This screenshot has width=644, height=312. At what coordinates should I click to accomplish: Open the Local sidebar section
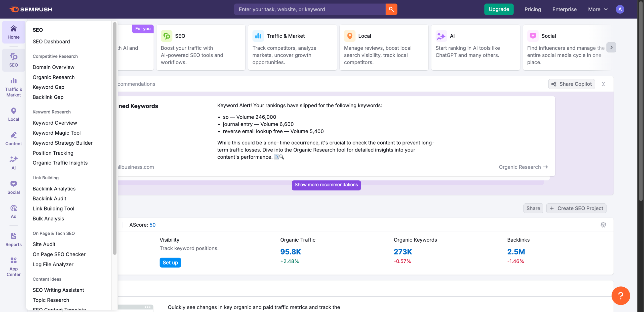click(14, 114)
